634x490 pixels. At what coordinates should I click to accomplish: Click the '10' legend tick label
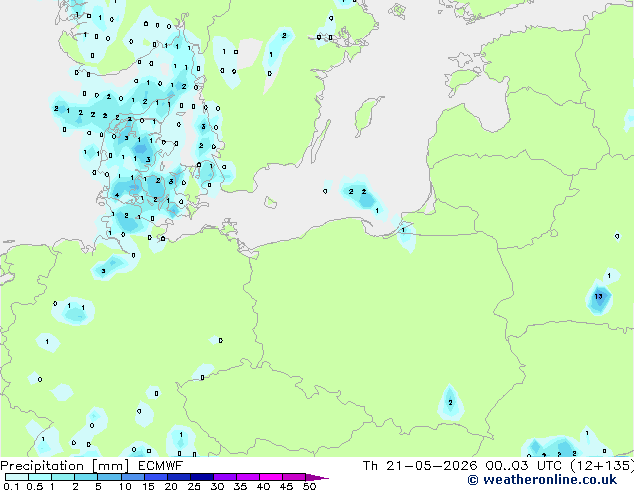(125, 486)
